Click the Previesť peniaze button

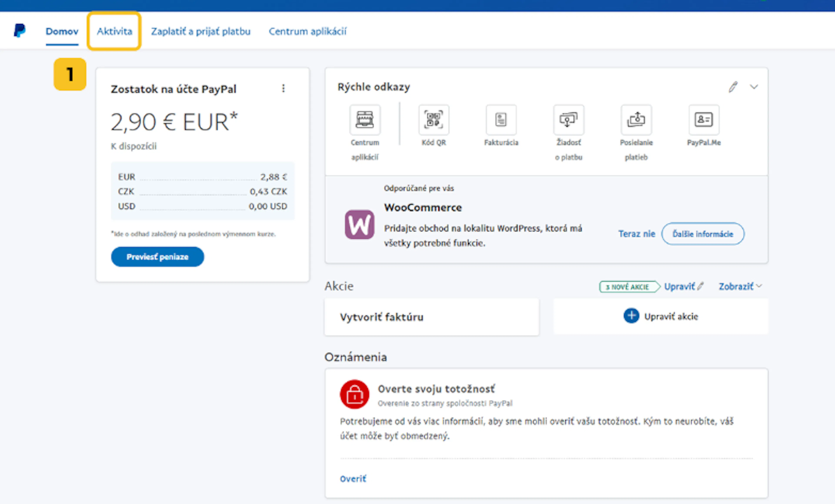pyautogui.click(x=158, y=257)
